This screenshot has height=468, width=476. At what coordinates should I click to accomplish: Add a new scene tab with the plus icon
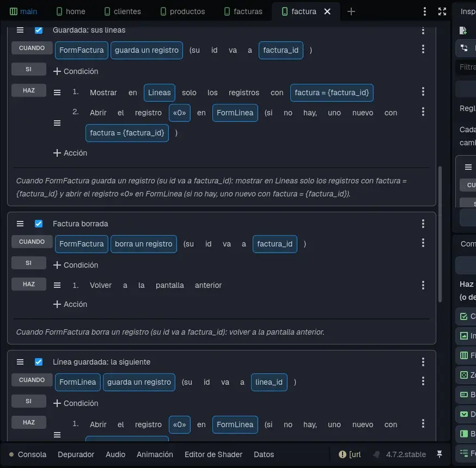coord(351,11)
